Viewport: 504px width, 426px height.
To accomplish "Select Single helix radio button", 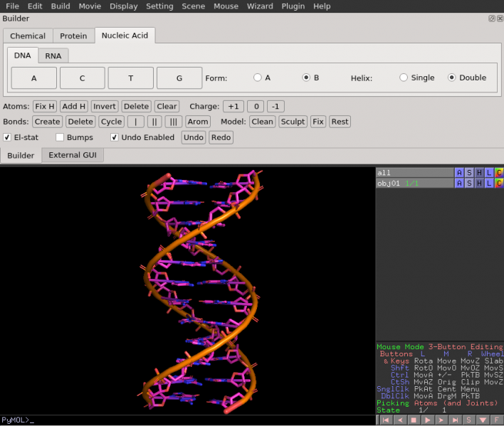I will click(404, 78).
